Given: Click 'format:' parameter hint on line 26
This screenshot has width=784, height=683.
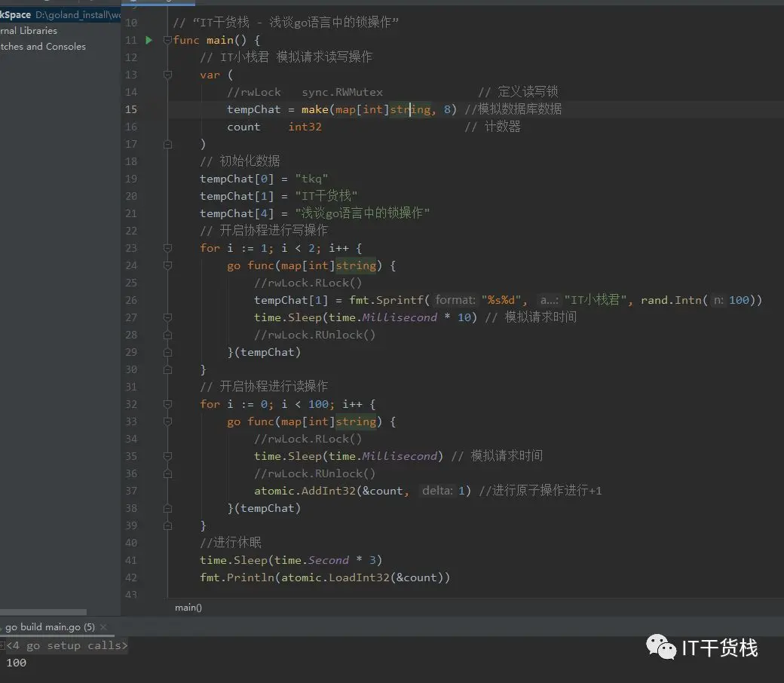Looking at the screenshot, I should [x=455, y=300].
